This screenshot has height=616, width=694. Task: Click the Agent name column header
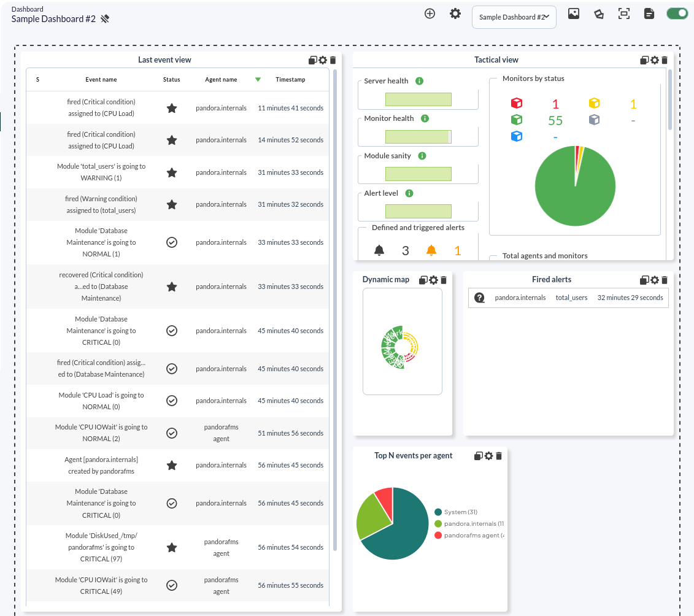pyautogui.click(x=221, y=80)
